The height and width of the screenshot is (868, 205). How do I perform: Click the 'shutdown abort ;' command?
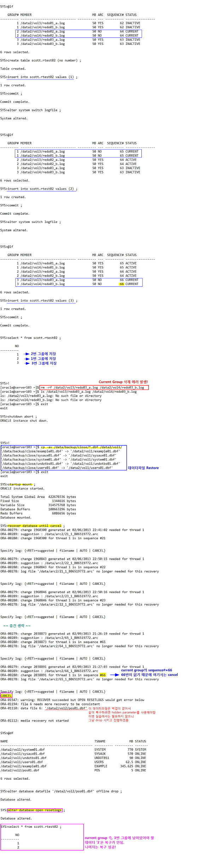(x=22, y=417)
